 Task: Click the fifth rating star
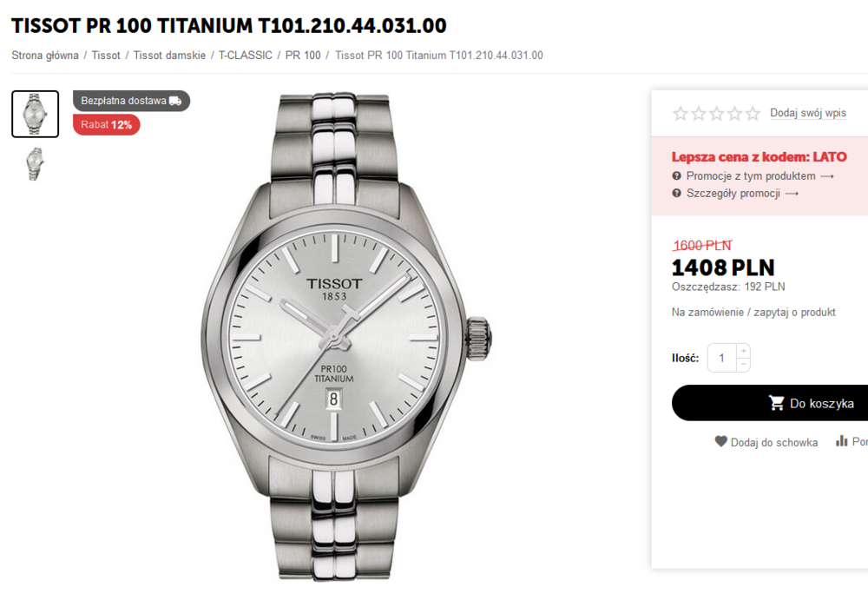(x=753, y=114)
